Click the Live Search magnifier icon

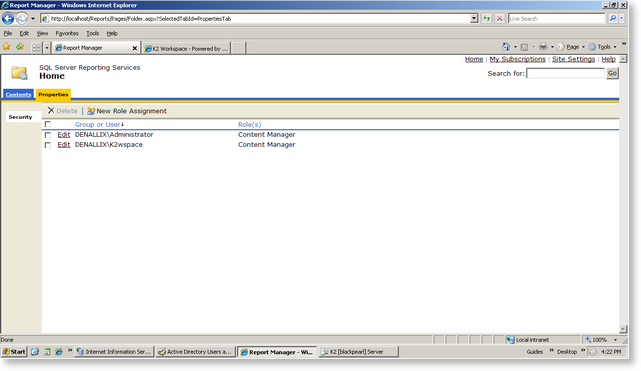coord(612,18)
